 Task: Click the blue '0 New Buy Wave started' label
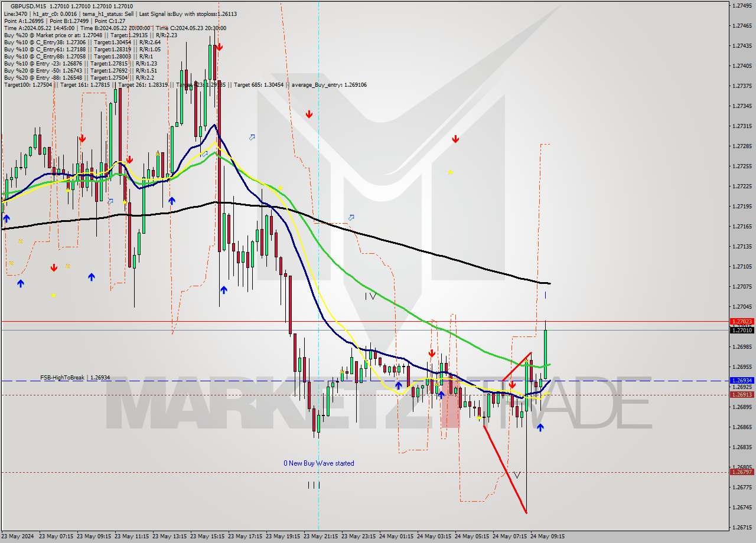click(320, 463)
